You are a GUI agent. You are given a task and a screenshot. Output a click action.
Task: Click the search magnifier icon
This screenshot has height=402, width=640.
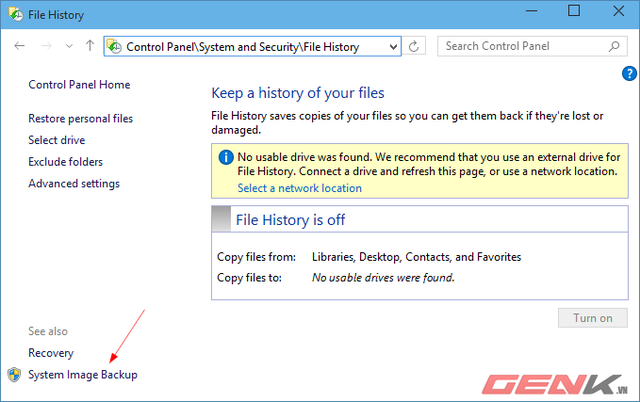coord(614,47)
